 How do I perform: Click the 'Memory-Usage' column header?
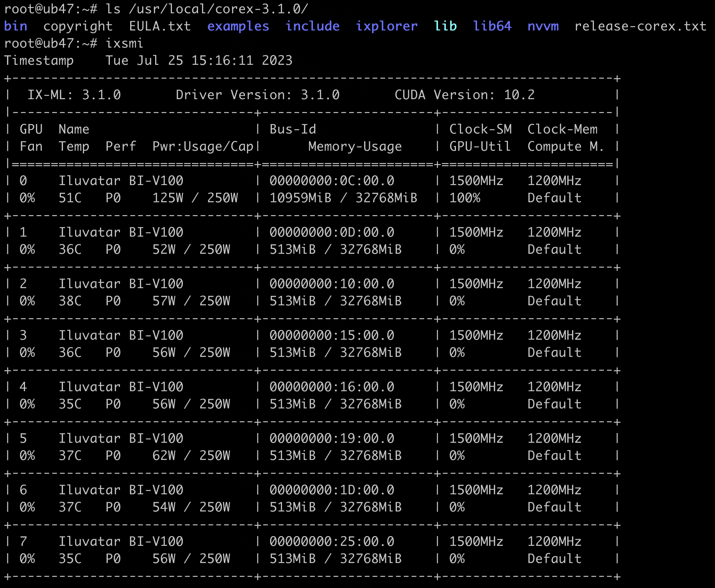(x=355, y=146)
